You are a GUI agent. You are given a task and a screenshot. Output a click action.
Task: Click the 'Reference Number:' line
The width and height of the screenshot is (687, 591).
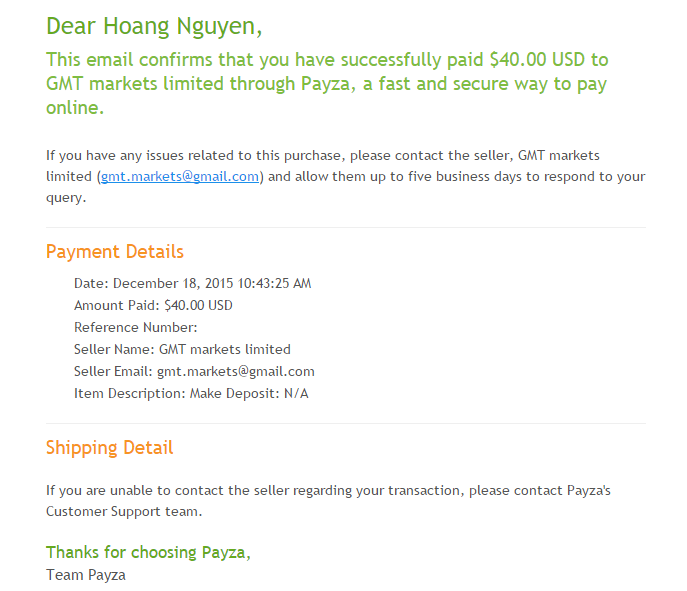[x=136, y=327]
